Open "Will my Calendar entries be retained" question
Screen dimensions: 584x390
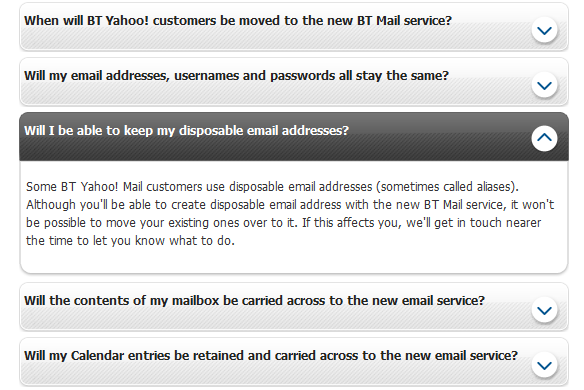(x=271, y=356)
